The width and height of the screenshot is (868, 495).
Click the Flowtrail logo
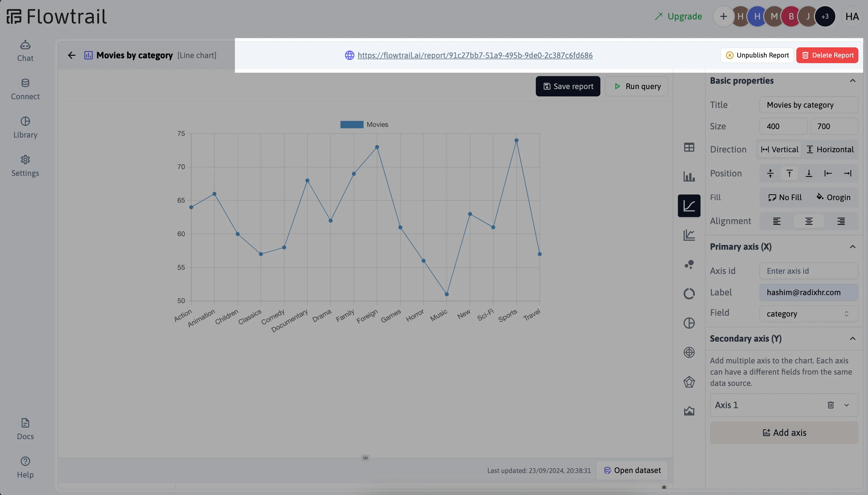pos(56,16)
